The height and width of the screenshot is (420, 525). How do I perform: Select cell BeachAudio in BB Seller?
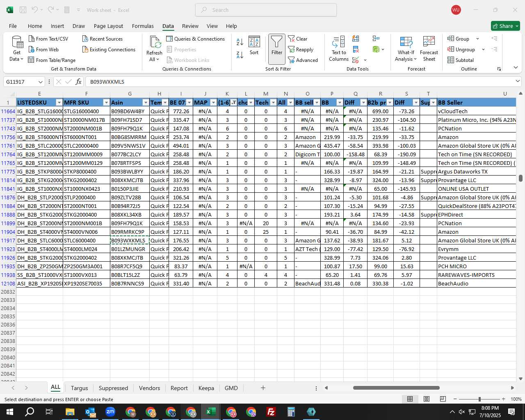click(x=476, y=283)
